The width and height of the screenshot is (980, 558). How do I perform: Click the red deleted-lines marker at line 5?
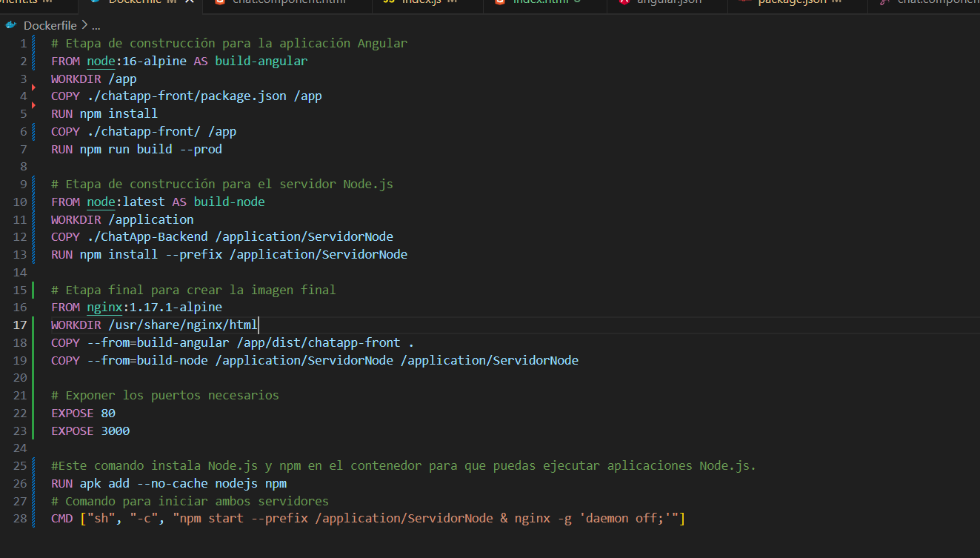(34, 105)
